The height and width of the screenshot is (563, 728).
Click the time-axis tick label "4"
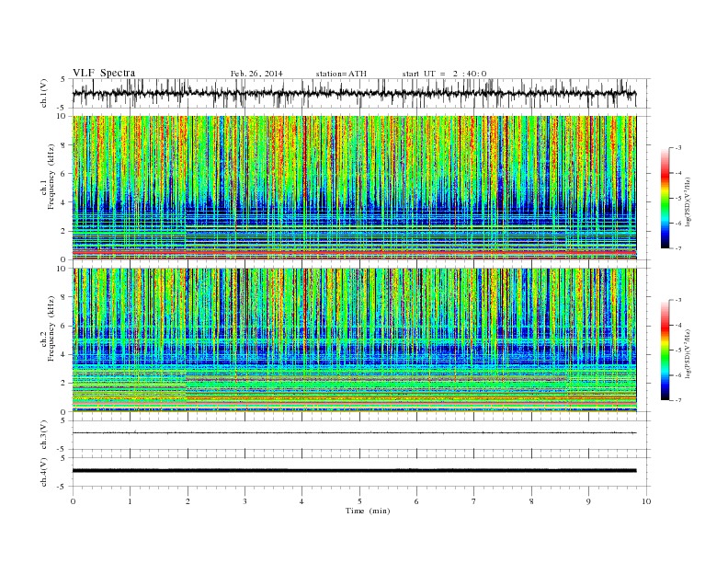[302, 501]
